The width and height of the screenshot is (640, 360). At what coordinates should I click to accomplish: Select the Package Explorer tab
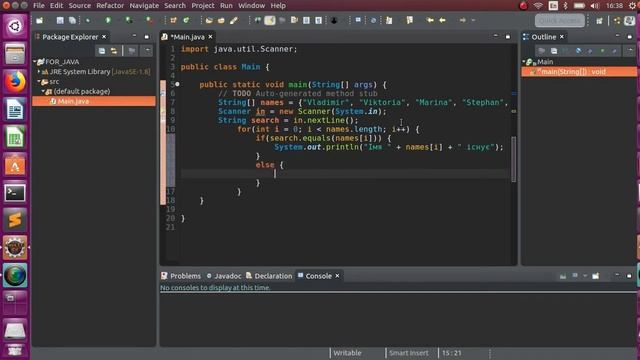pyautogui.click(x=70, y=37)
